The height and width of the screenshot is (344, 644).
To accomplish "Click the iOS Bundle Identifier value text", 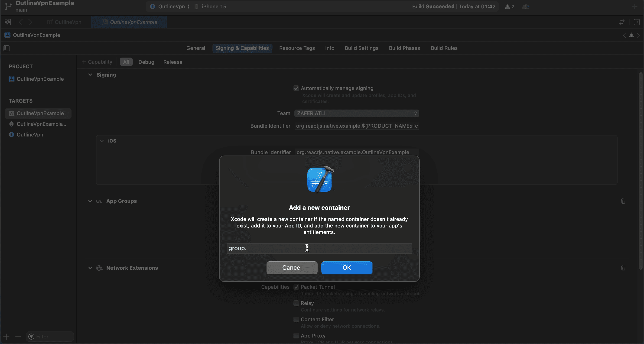I will pyautogui.click(x=352, y=152).
